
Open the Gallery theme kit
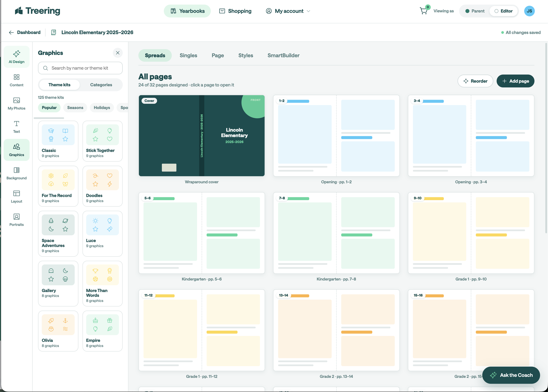point(58,284)
